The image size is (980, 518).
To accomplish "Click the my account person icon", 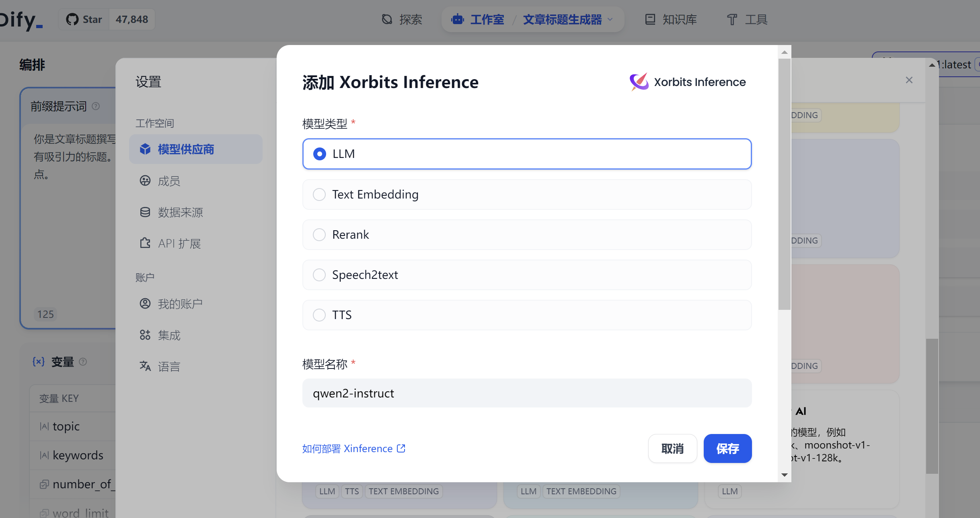I will (145, 303).
